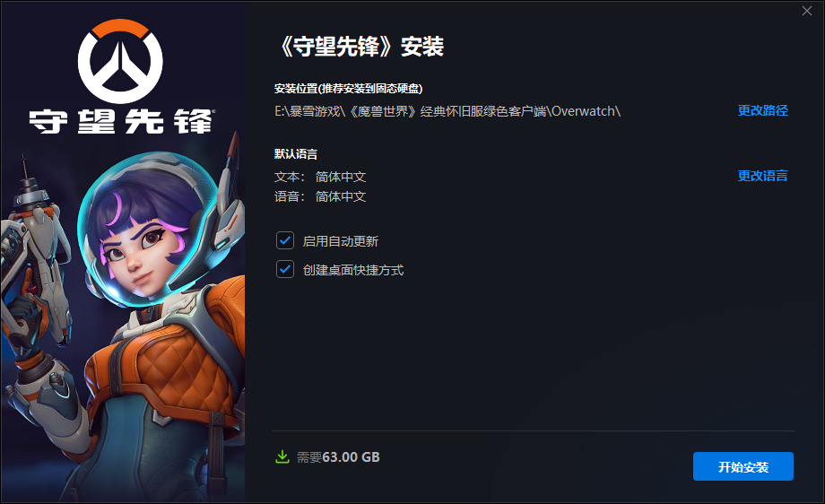Click the 需要63.00 GB size text
The height and width of the screenshot is (504, 825).
338,457
